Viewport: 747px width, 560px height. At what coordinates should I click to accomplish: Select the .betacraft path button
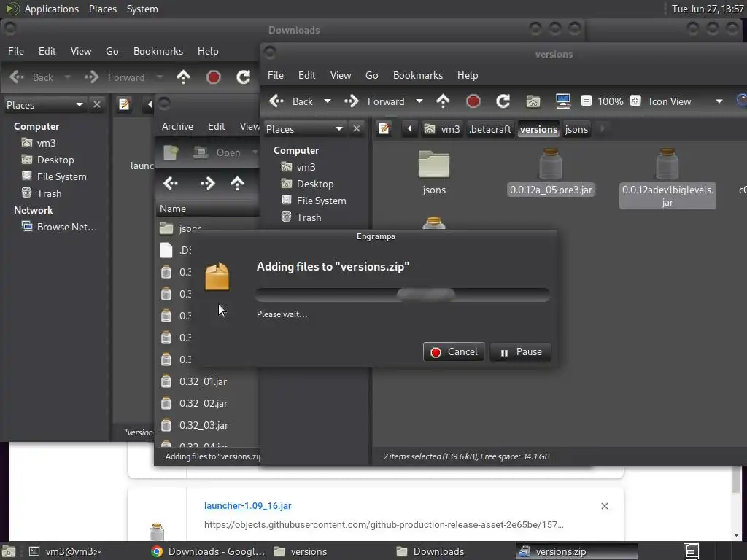point(489,129)
